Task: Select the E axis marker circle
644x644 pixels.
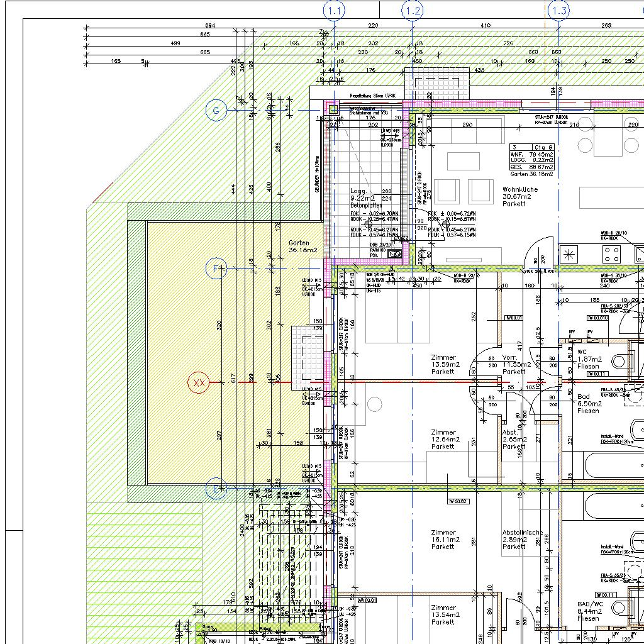Action: pos(216,488)
